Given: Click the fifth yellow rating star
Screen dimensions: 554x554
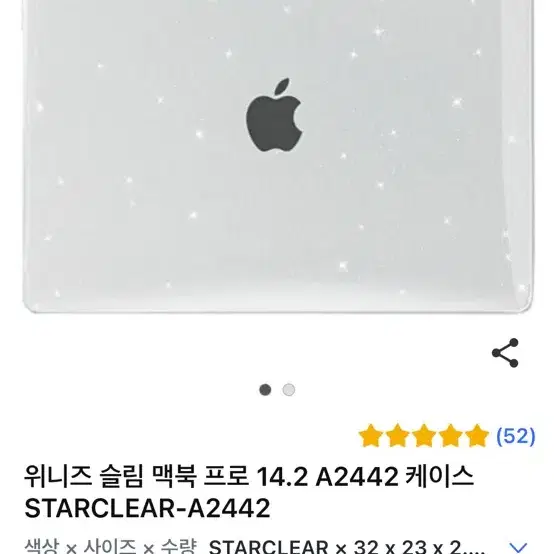Looking at the screenshot, I should point(477,435).
